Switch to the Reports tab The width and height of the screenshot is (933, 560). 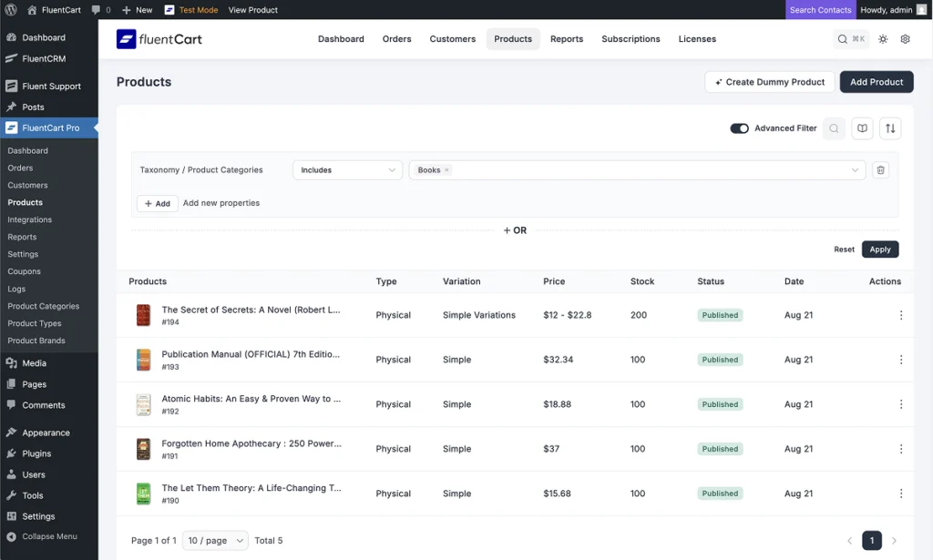click(567, 39)
